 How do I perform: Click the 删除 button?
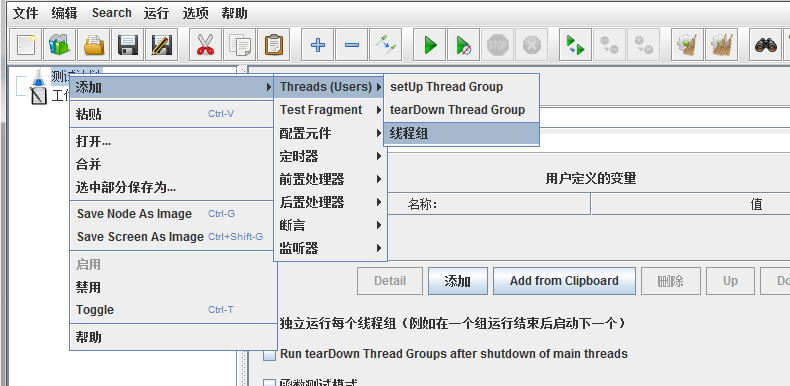[x=671, y=281]
